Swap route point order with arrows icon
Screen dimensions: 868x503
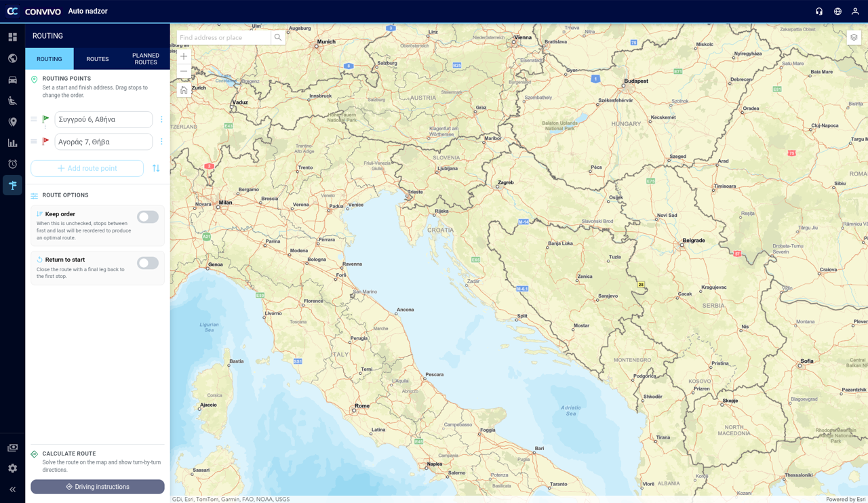click(x=156, y=168)
